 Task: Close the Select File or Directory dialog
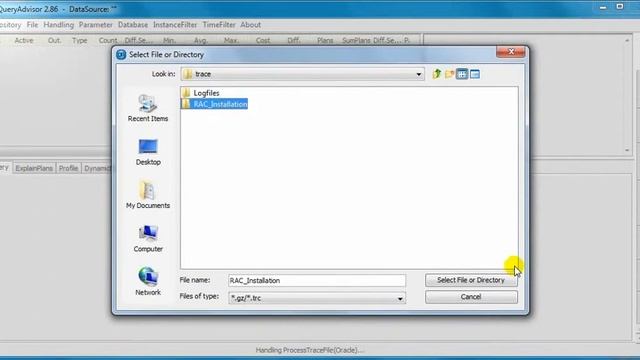click(511, 51)
